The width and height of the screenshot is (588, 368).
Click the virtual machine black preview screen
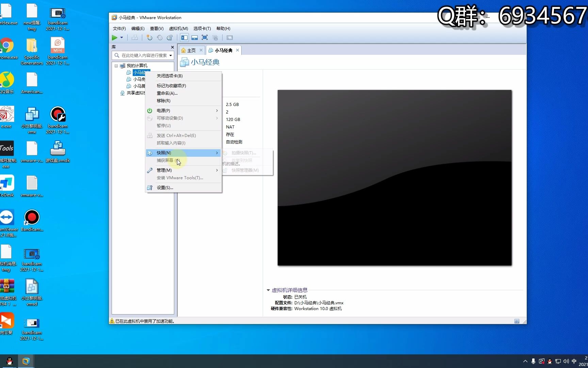point(394,178)
